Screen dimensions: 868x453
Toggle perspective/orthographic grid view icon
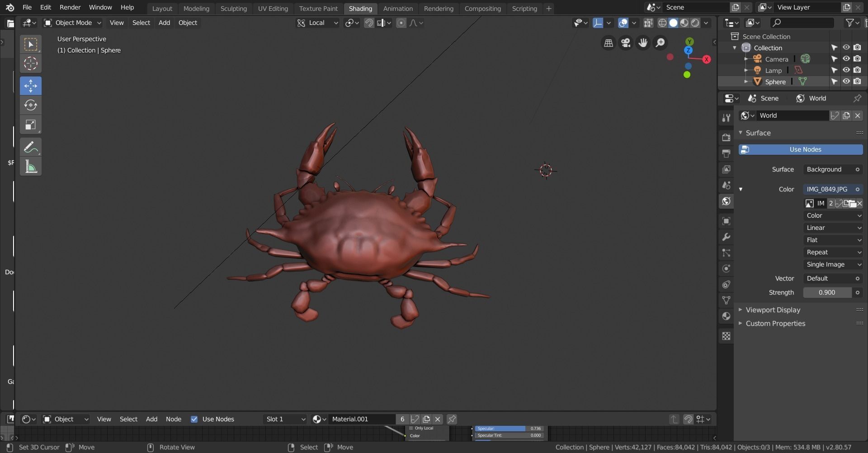point(609,43)
